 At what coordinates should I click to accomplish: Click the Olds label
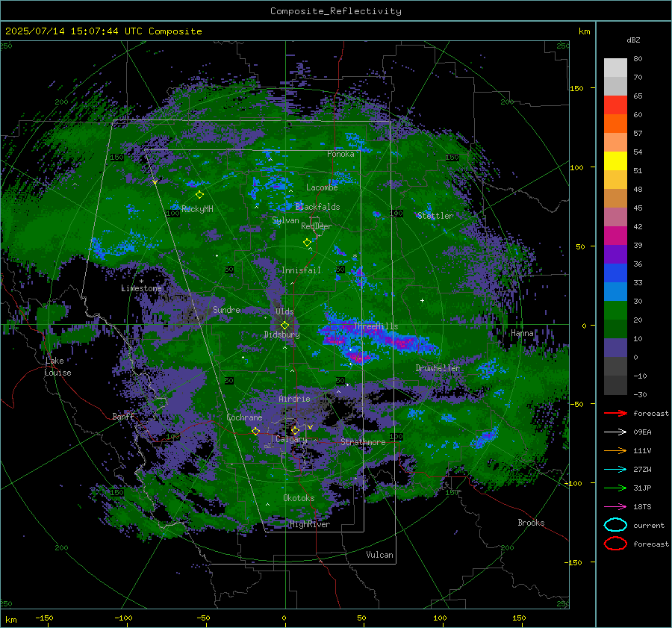284,311
